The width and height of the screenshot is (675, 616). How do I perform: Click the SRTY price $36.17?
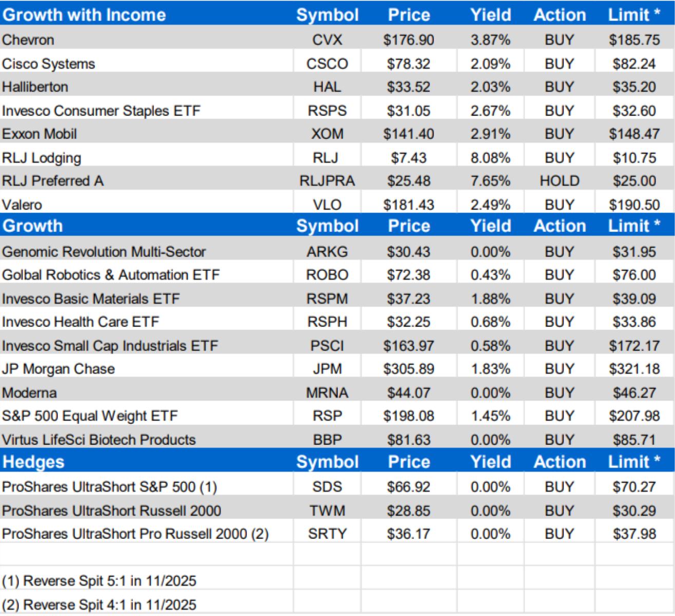click(x=408, y=534)
